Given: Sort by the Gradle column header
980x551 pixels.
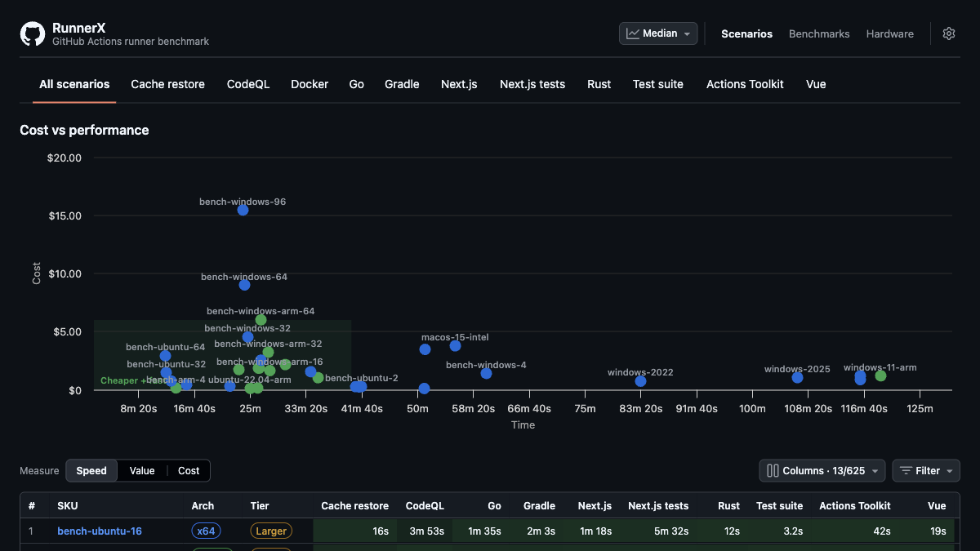Looking at the screenshot, I should [x=539, y=506].
